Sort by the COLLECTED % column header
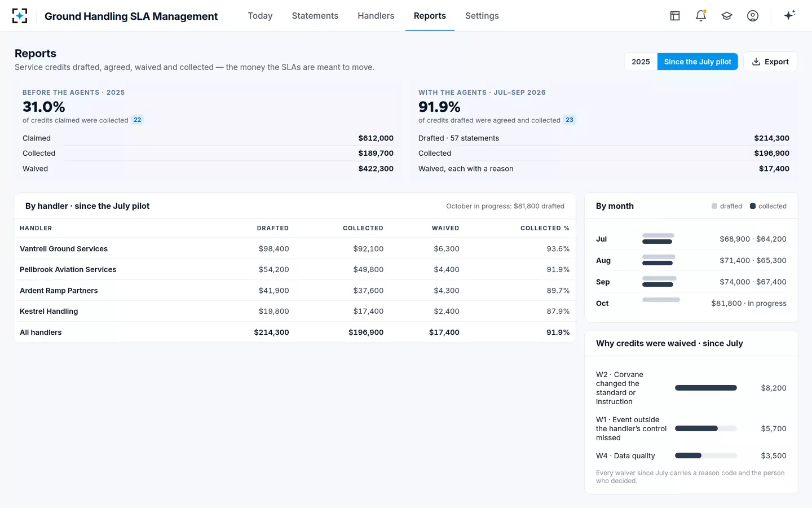This screenshot has width=812, height=508. point(545,228)
